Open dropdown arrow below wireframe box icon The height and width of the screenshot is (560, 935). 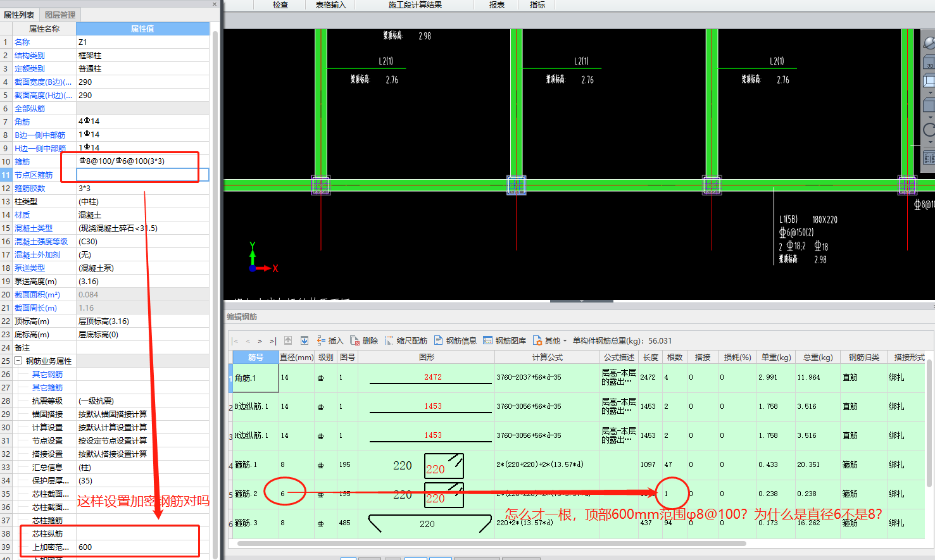pyautogui.click(x=929, y=92)
